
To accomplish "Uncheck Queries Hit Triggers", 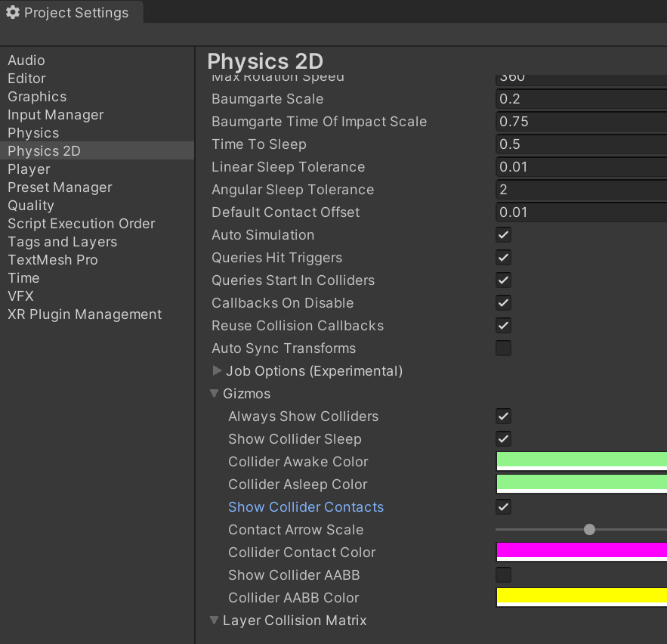I will (x=503, y=258).
